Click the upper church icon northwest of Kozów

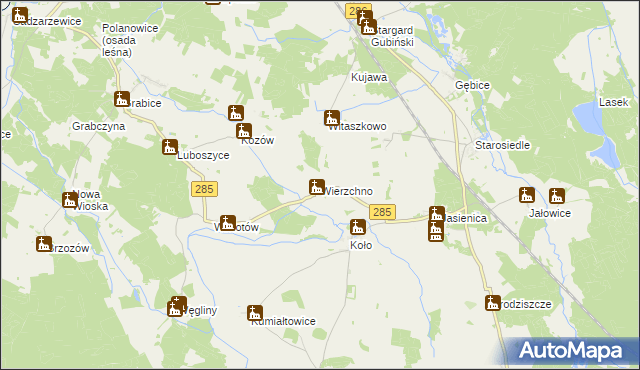[x=236, y=113]
